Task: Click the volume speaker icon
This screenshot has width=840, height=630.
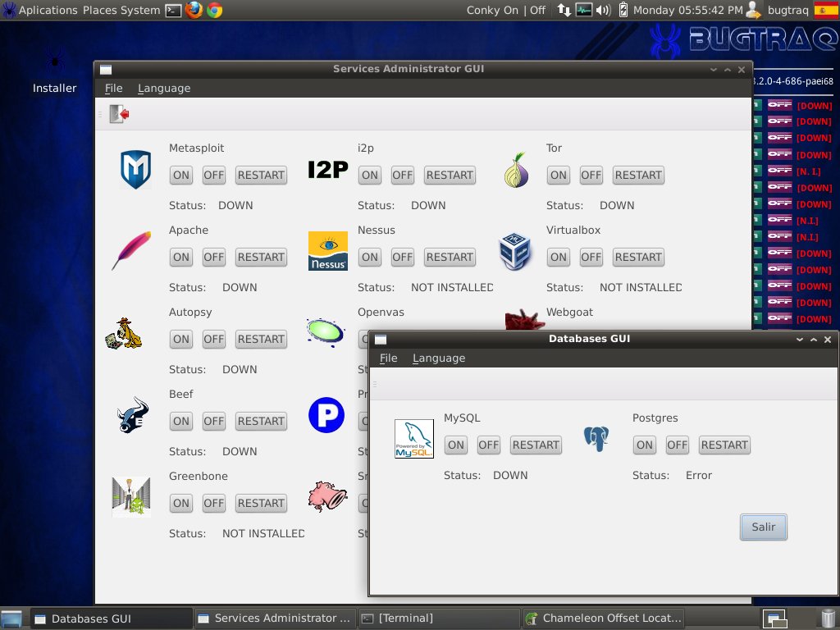Action: (x=603, y=10)
